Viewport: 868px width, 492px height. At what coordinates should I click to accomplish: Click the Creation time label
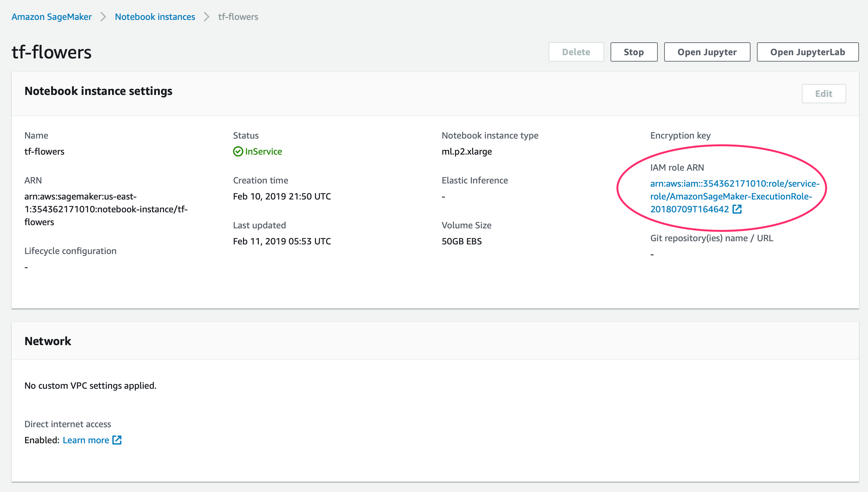pyautogui.click(x=260, y=181)
